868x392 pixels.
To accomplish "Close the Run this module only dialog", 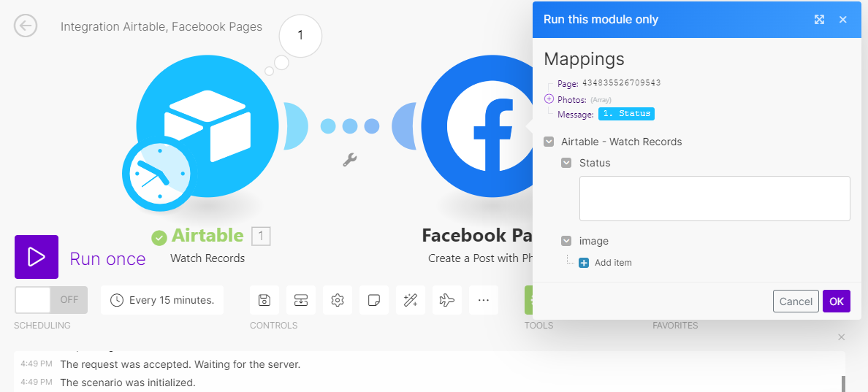I will [843, 20].
